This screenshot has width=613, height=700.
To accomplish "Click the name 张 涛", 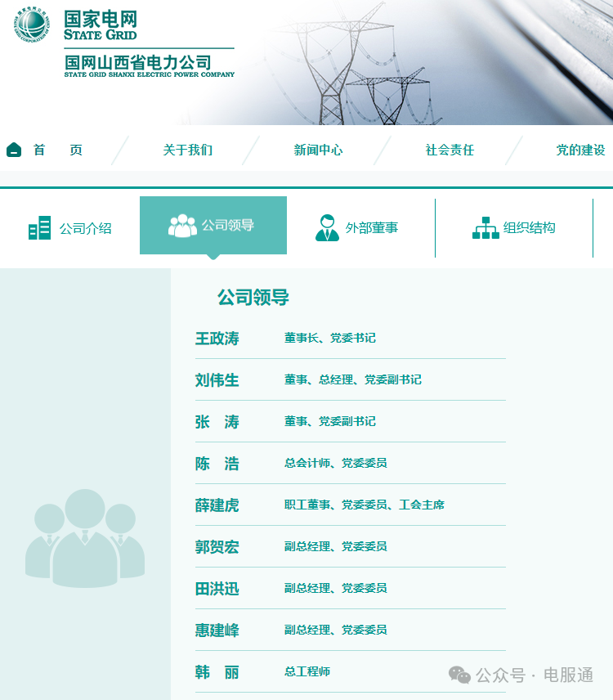I will [217, 422].
